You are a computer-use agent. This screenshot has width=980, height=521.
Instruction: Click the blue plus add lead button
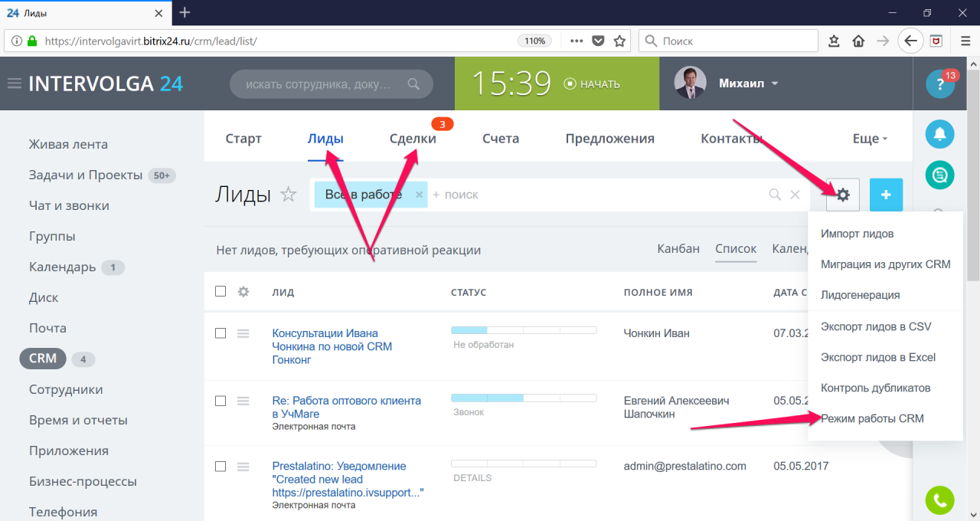click(x=886, y=195)
